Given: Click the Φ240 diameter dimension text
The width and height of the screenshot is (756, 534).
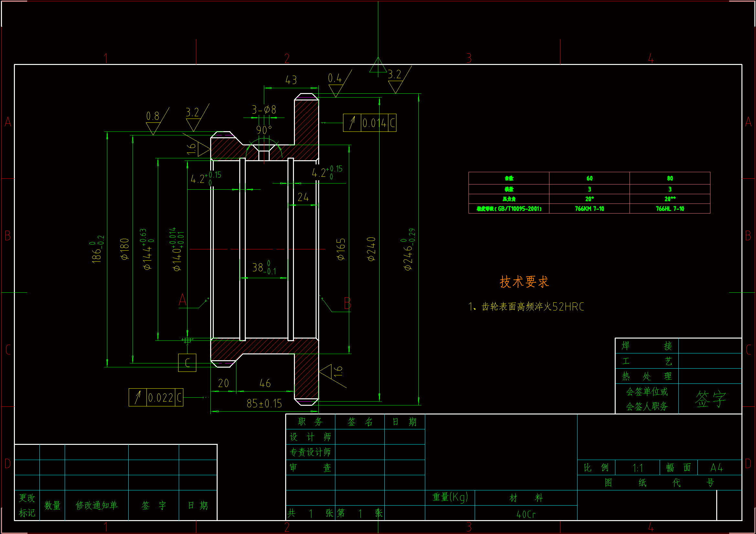Looking at the screenshot, I should (x=371, y=249).
